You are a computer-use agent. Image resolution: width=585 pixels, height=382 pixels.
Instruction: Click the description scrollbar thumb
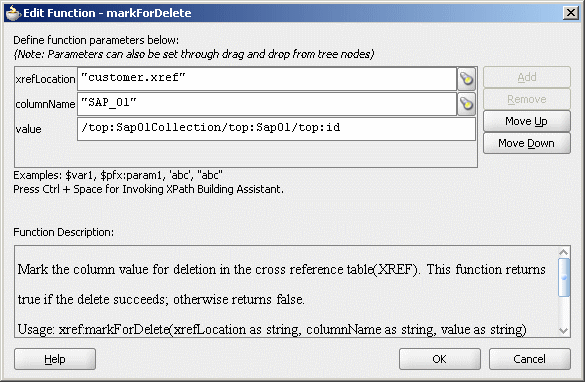coord(564,277)
